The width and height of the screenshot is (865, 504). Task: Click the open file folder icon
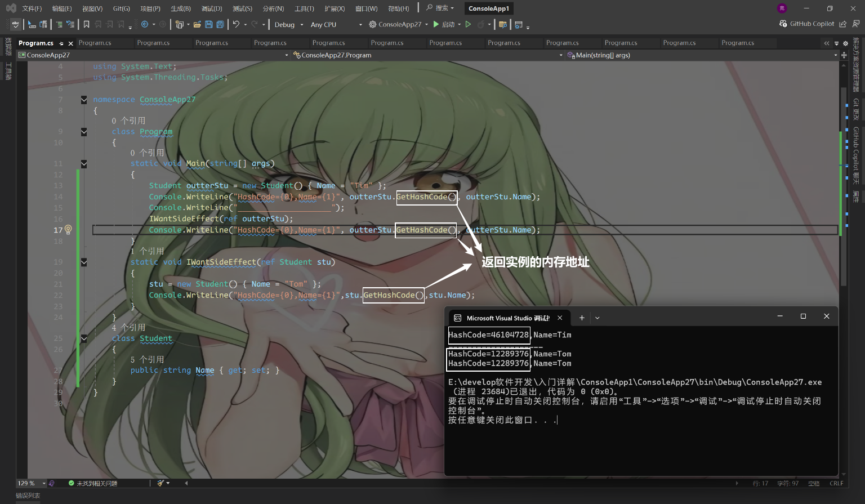click(197, 24)
